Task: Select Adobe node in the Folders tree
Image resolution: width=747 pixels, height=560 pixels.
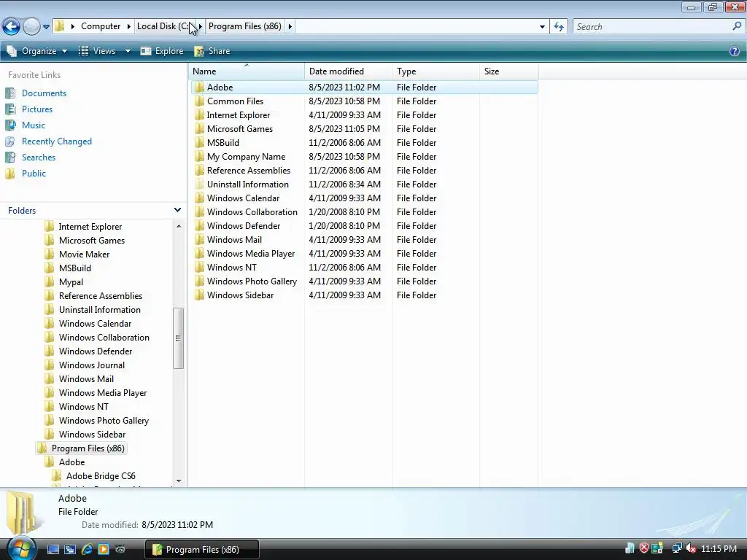Action: tap(71, 462)
